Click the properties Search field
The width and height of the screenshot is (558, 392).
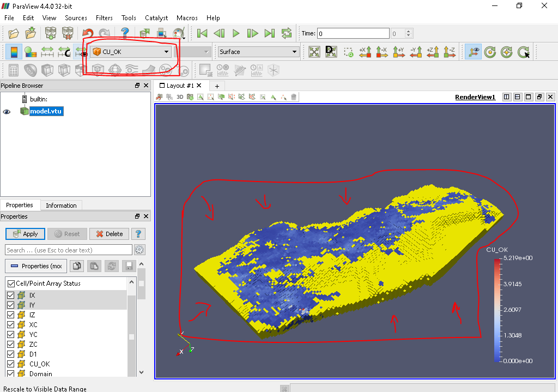(69, 250)
